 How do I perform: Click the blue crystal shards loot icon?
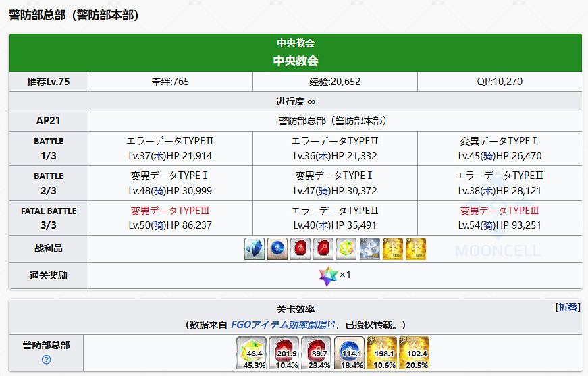point(255,248)
